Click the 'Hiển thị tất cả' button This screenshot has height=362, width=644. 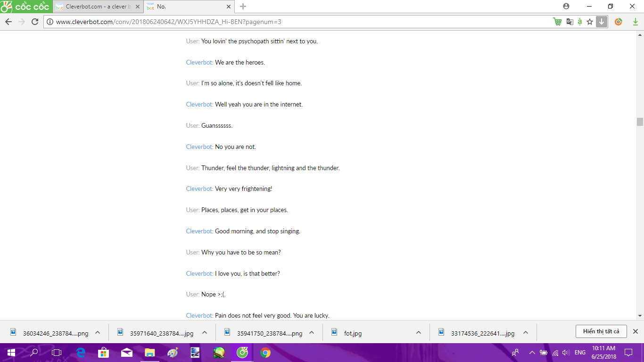[601, 331]
